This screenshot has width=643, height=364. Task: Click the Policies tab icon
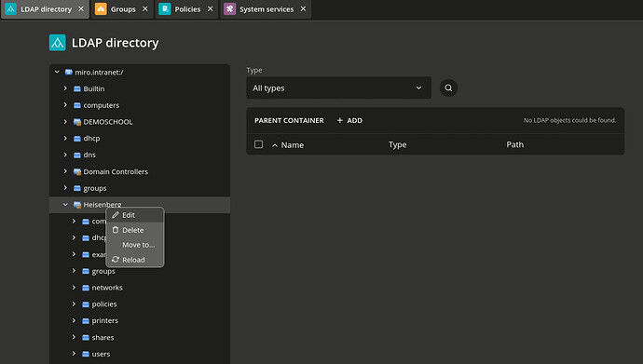click(x=165, y=9)
